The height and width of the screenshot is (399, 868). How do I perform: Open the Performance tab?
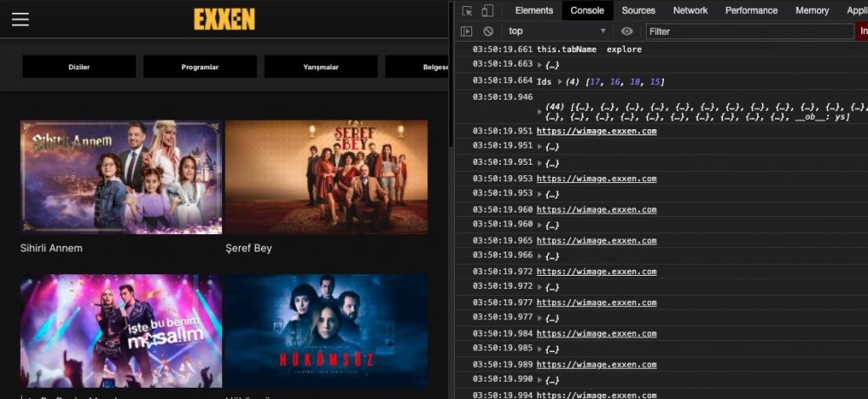751,10
